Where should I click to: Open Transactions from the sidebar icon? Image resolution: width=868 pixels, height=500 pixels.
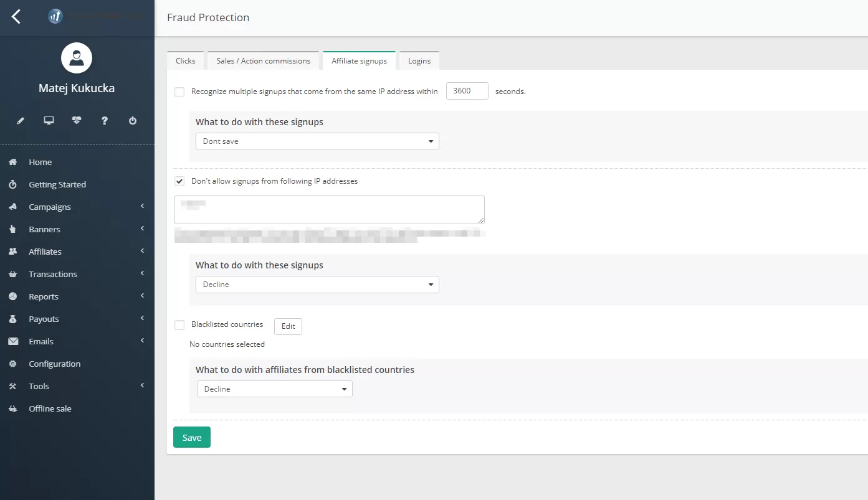pyautogui.click(x=12, y=274)
